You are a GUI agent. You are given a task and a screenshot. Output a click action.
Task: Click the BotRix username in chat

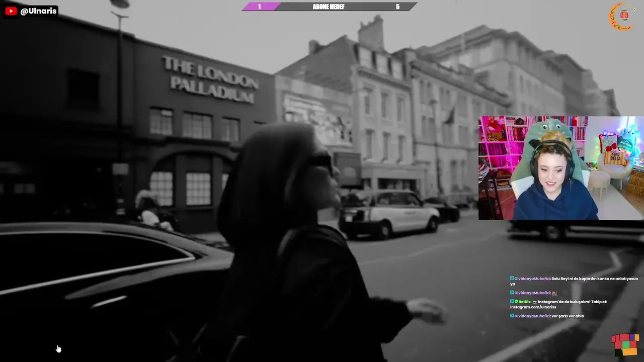(x=524, y=302)
